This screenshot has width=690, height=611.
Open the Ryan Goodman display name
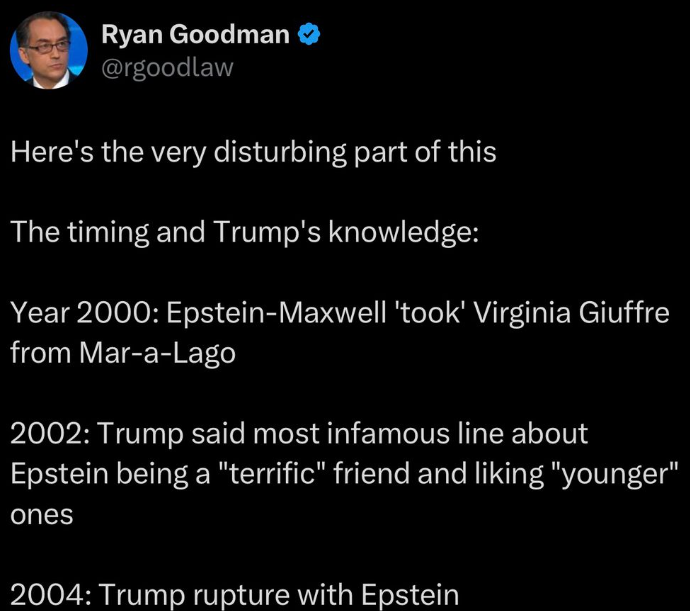195,34
